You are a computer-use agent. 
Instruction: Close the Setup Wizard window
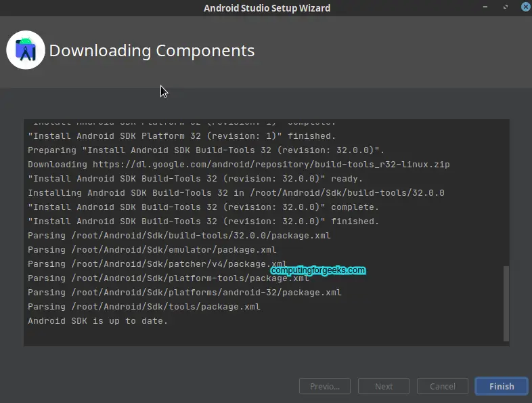[x=525, y=7]
